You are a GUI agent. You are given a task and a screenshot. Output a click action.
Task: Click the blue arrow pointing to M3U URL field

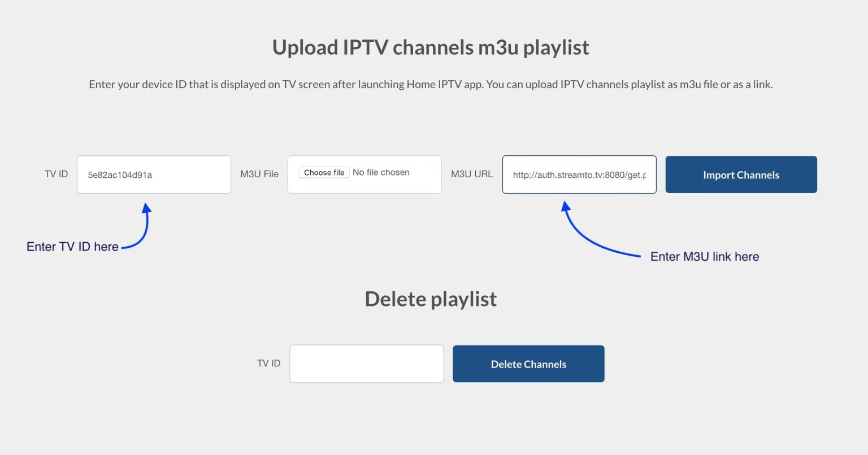[x=600, y=230]
